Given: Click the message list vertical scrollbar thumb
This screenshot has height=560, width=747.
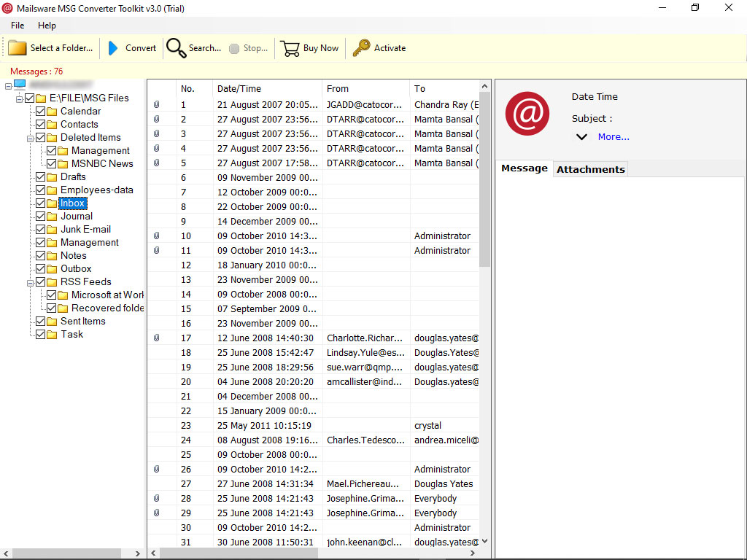Looking at the screenshot, I should (x=484, y=180).
